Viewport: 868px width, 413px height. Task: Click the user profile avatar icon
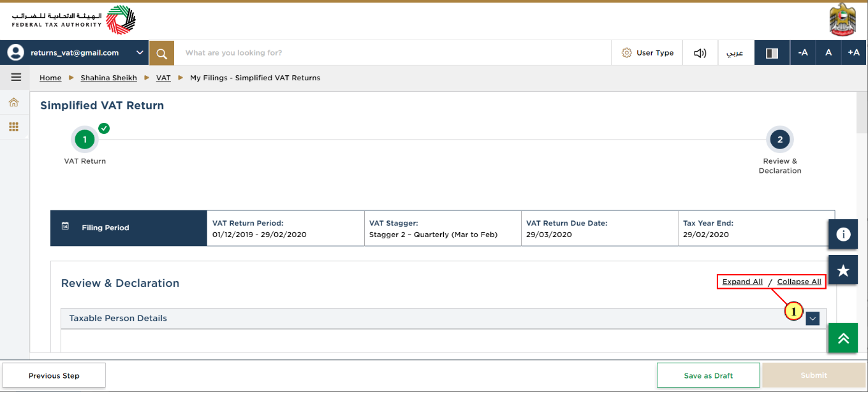tap(15, 53)
